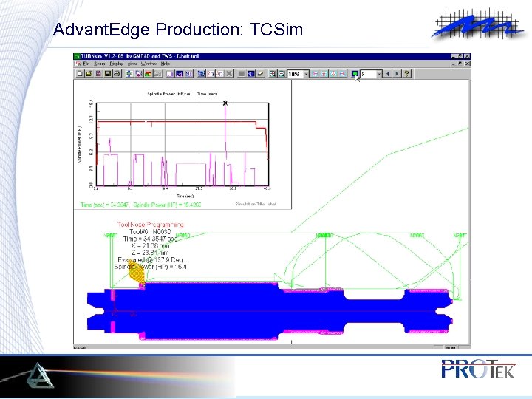Click the 'Tool Nose Programming' red label

click(150, 225)
